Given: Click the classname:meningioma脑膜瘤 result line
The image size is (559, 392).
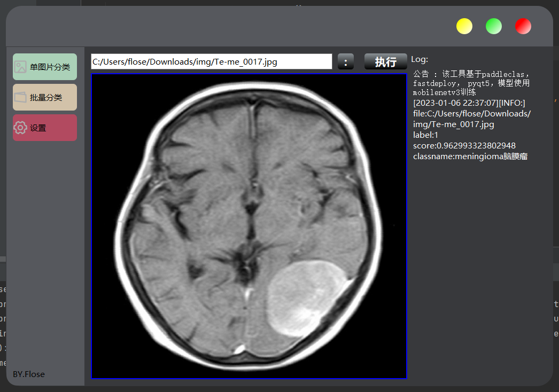Looking at the screenshot, I should pos(470,156).
